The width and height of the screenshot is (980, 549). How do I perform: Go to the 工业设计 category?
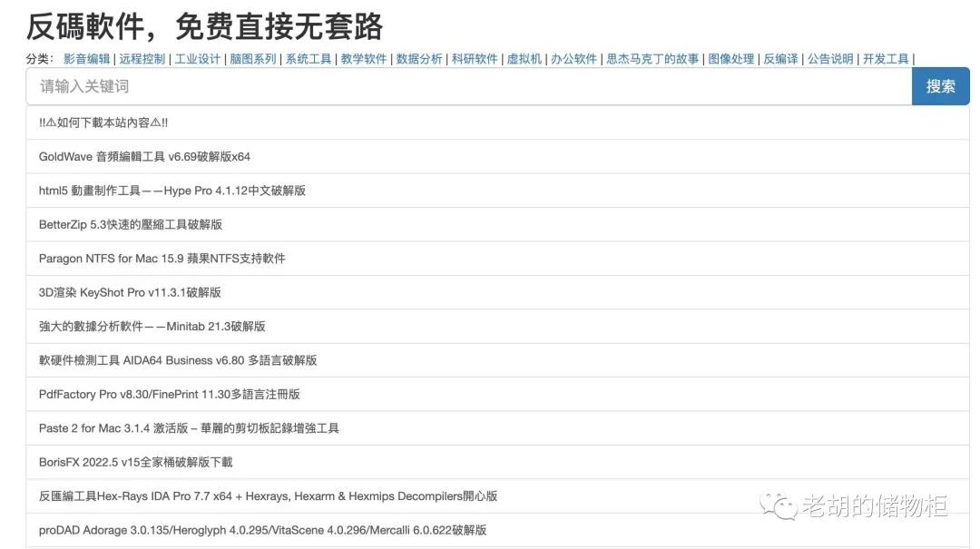click(198, 59)
